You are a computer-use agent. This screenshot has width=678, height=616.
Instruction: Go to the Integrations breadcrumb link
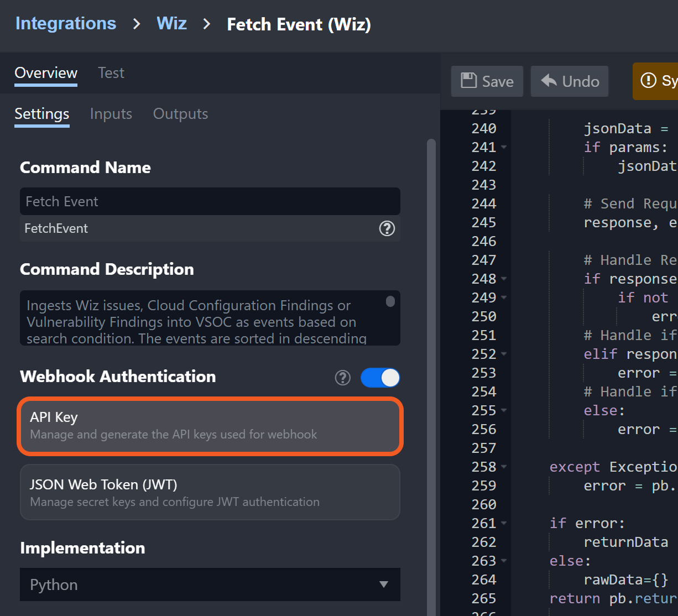66,24
